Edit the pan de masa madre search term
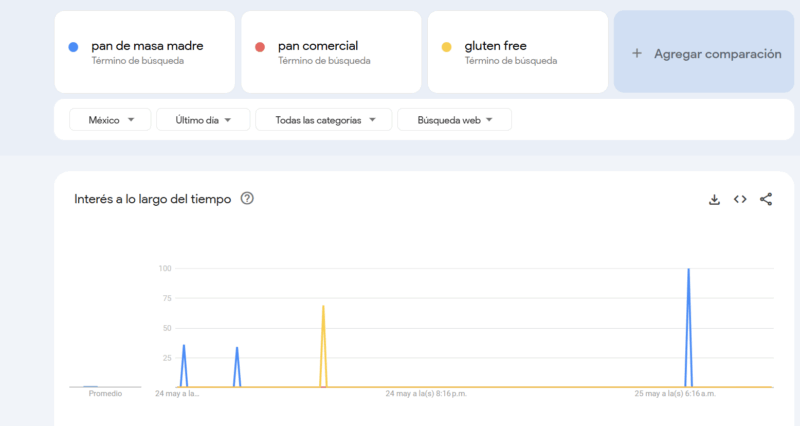This screenshot has width=800, height=426. pyautogui.click(x=147, y=46)
